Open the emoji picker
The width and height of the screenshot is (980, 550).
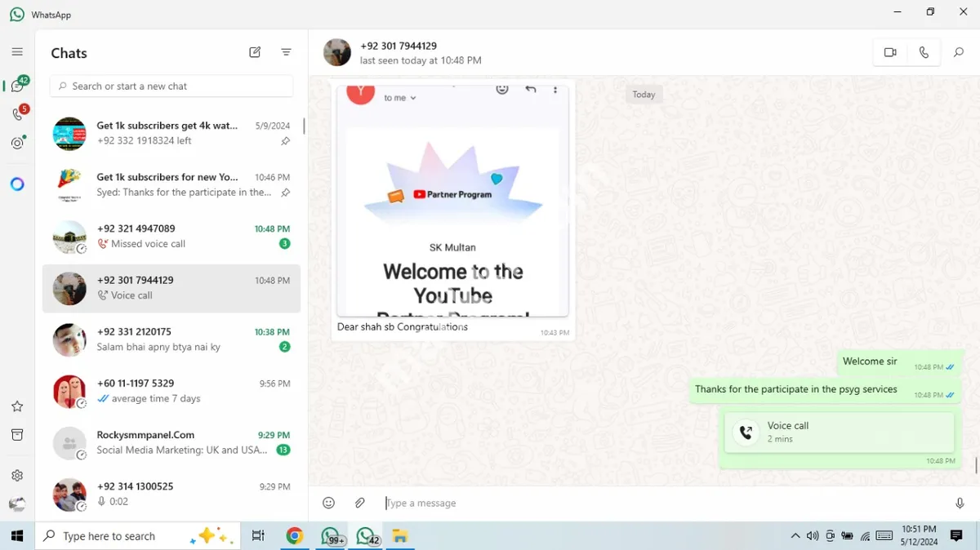tap(328, 503)
